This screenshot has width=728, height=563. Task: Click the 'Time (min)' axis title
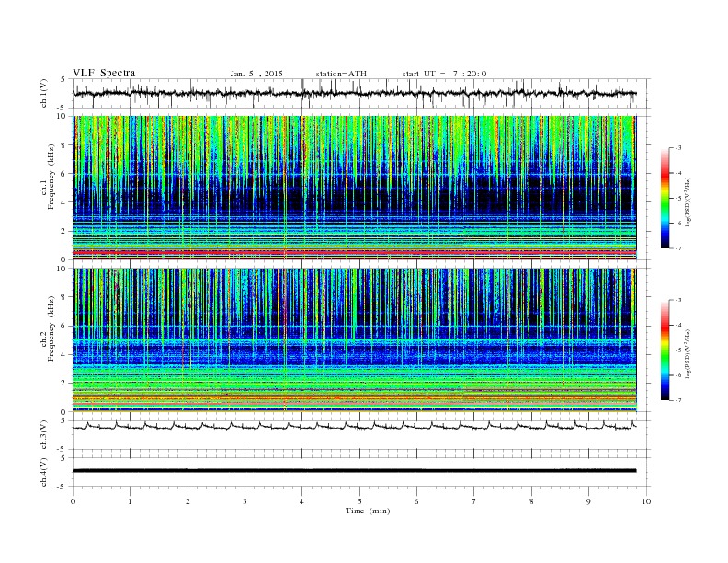point(368,511)
